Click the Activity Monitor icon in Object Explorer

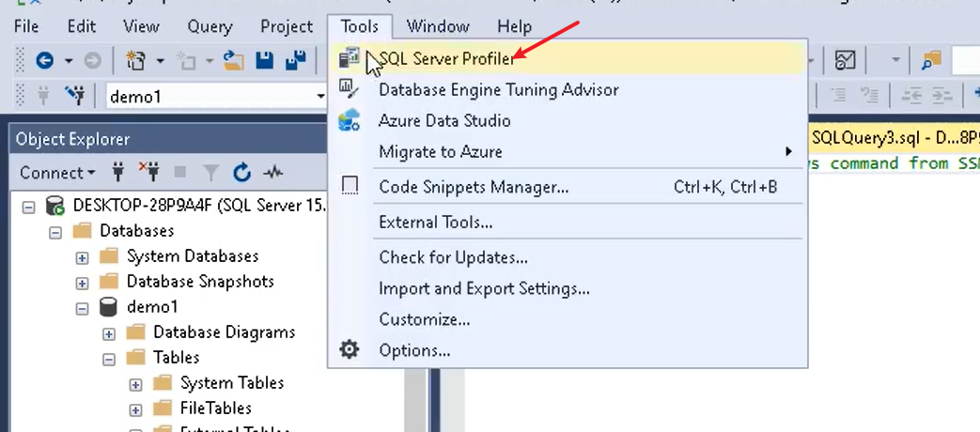click(273, 172)
